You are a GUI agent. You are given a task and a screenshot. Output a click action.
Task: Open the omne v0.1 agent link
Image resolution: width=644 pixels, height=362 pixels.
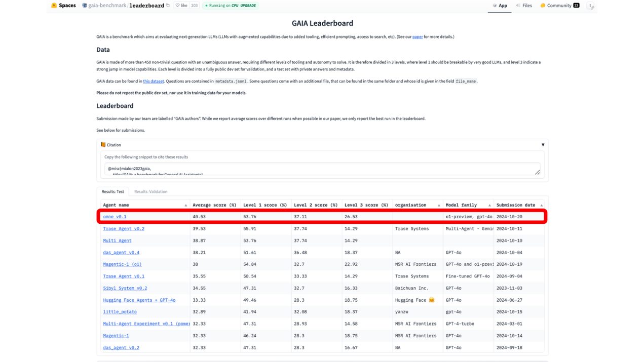[x=115, y=217]
